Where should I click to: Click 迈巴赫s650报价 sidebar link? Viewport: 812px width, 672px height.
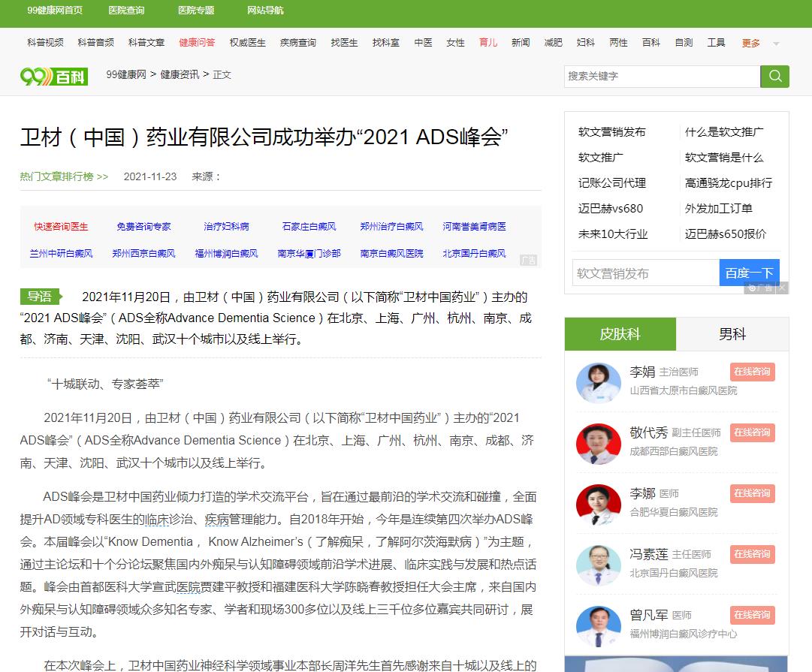726,234
